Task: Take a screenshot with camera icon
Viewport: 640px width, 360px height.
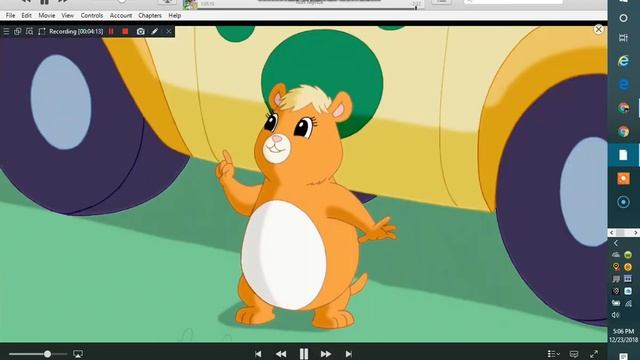Action: click(140, 31)
